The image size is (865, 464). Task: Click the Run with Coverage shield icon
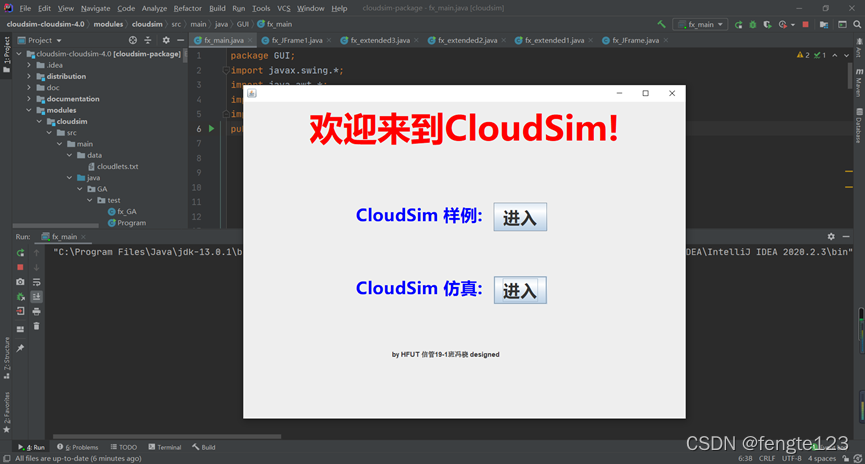coord(767,24)
